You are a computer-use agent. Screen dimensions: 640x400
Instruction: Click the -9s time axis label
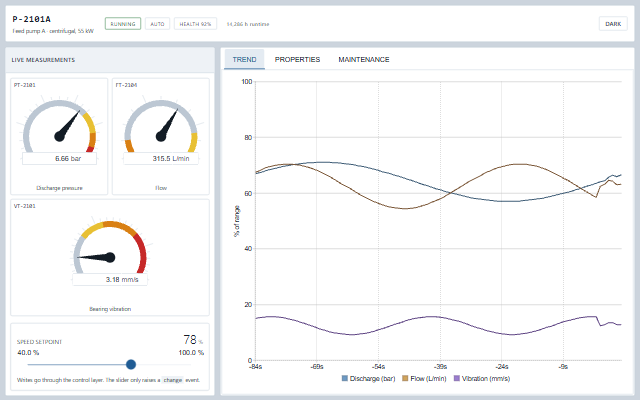coord(563,367)
